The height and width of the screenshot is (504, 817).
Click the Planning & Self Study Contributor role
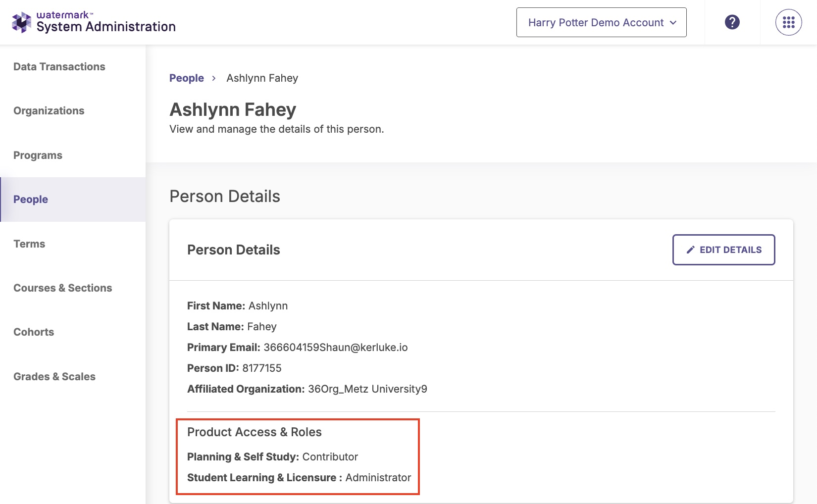[272, 457]
